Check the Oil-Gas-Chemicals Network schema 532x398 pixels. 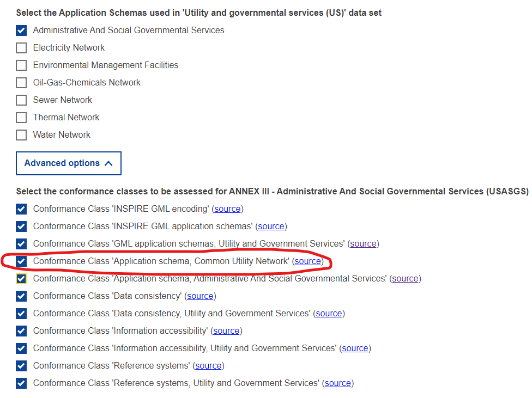21,83
